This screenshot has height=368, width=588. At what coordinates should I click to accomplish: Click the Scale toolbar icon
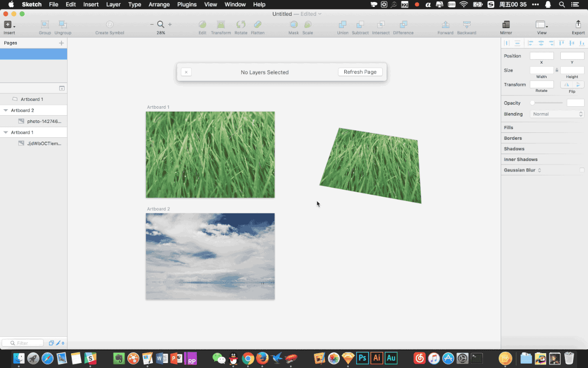click(x=307, y=25)
